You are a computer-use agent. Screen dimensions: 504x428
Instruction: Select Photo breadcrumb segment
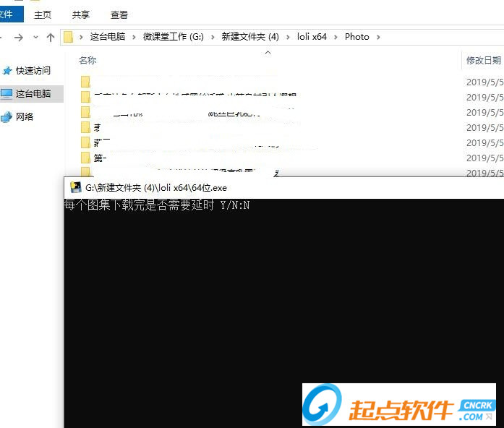(356, 37)
